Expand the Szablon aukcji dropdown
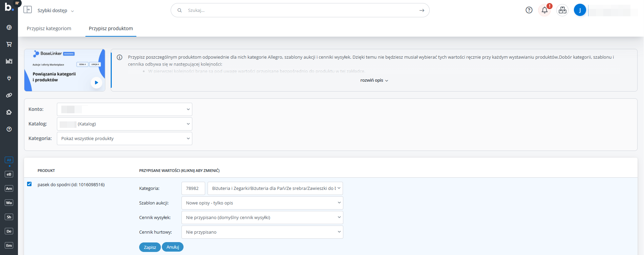This screenshot has width=644, height=255. 262,203
